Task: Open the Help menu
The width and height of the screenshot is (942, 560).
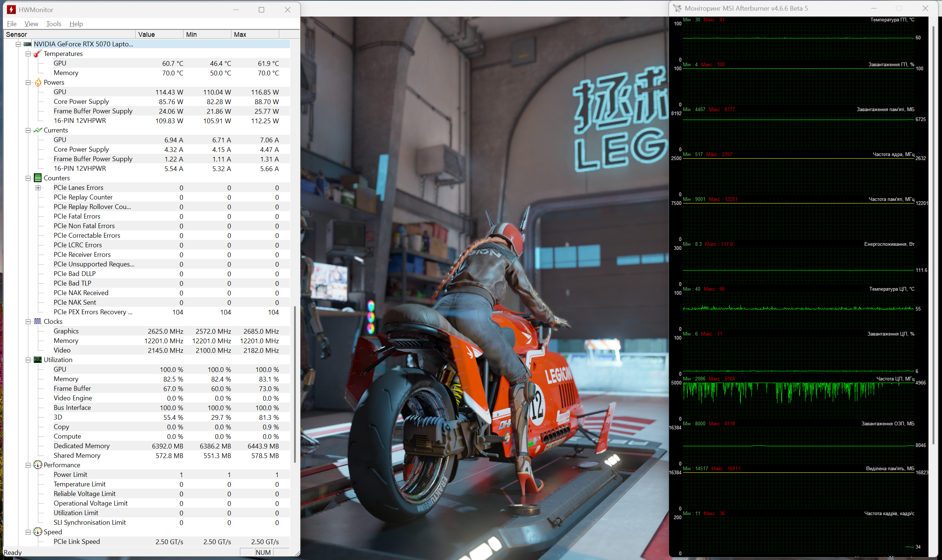Action: [76, 24]
